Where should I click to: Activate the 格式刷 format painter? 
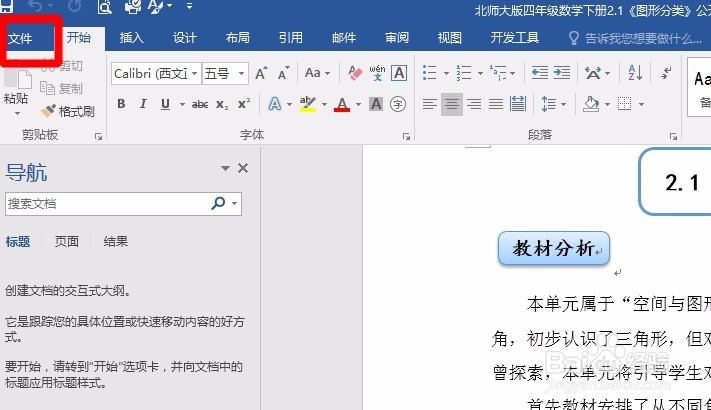67,111
